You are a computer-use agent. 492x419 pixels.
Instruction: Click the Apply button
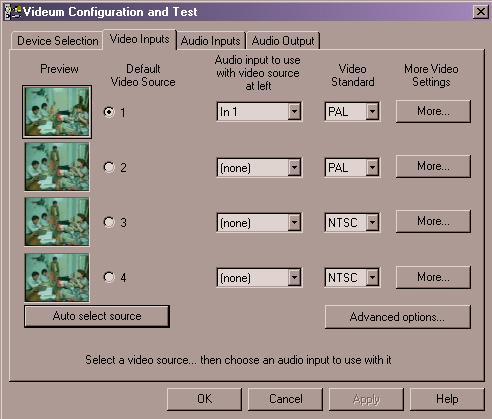[x=366, y=399]
